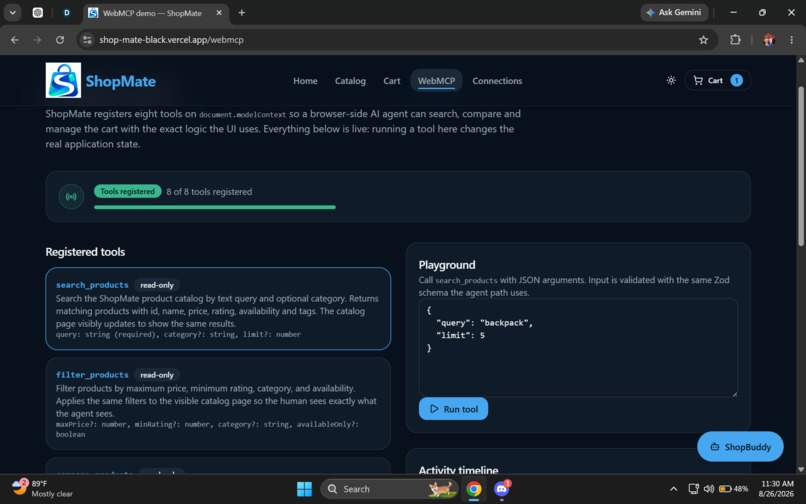Click the ShopMate brand name text
Image resolution: width=806 pixels, height=504 pixels.
click(x=120, y=81)
